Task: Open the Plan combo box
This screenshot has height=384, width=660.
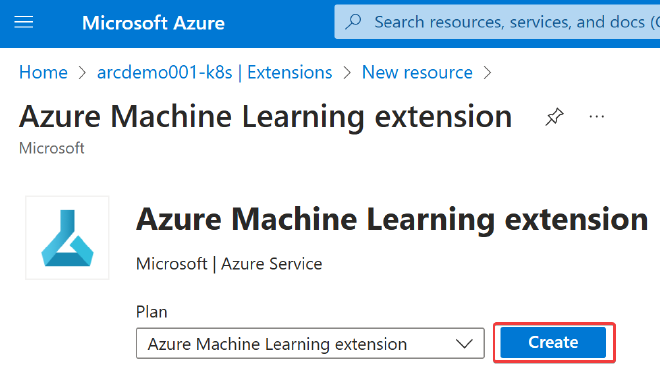Action: click(x=310, y=344)
